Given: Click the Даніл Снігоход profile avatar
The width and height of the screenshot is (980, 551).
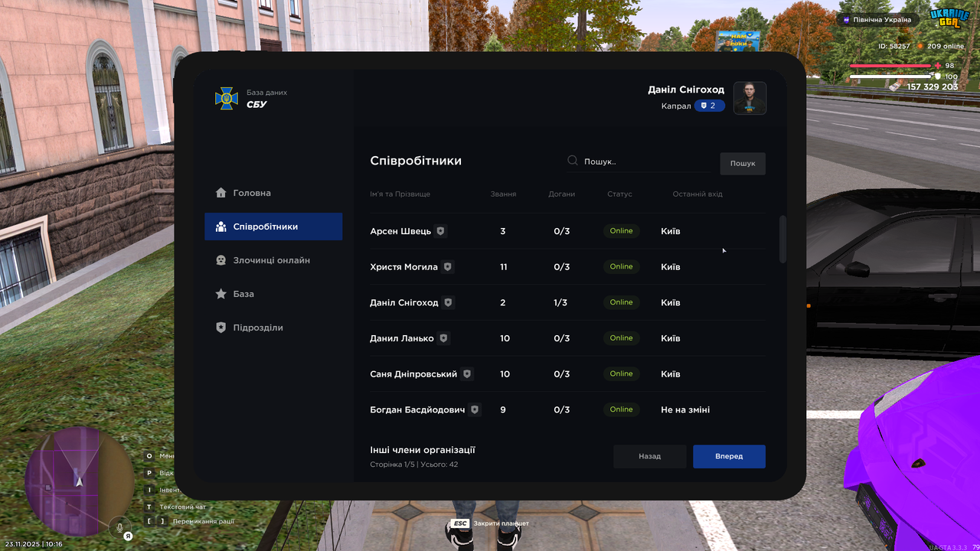Looking at the screenshot, I should coord(750,98).
